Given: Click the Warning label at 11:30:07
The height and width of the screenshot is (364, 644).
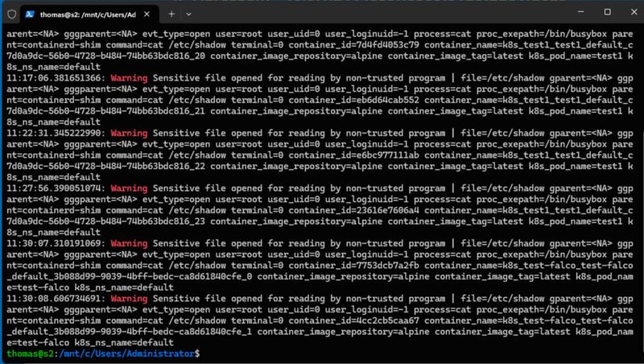Looking at the screenshot, I should [129, 243].
